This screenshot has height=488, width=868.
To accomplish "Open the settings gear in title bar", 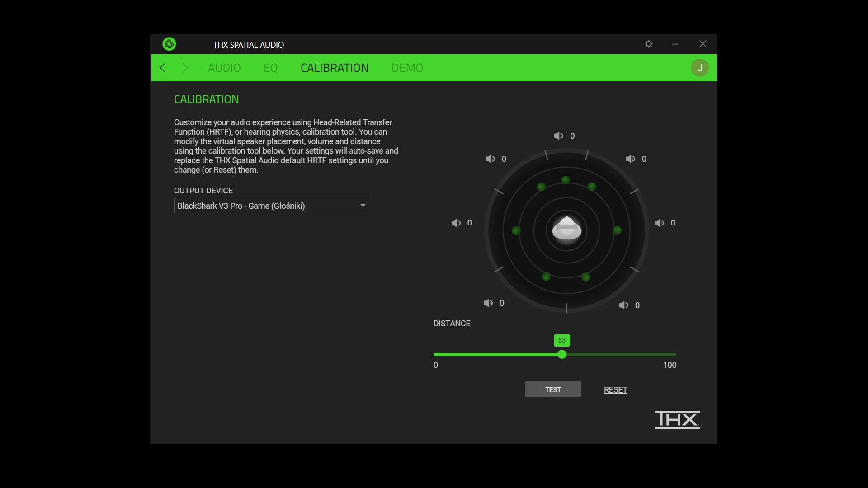I will [649, 44].
